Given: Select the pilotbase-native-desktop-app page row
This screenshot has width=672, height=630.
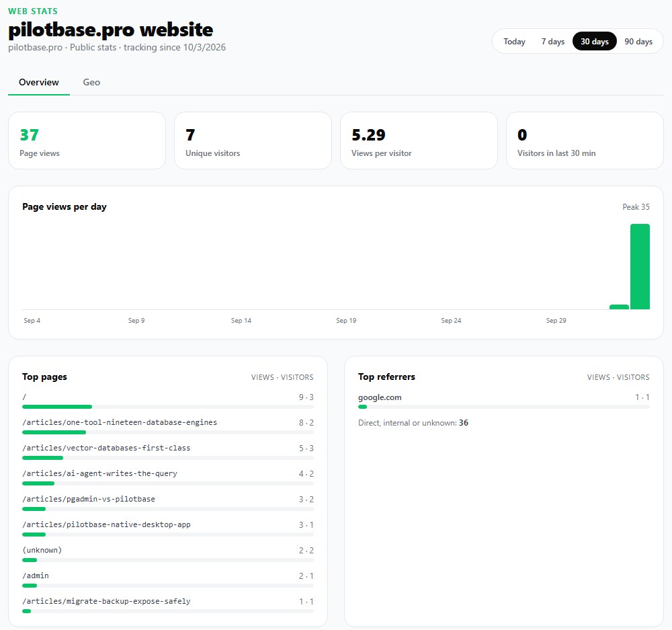Looking at the screenshot, I should pos(168,528).
